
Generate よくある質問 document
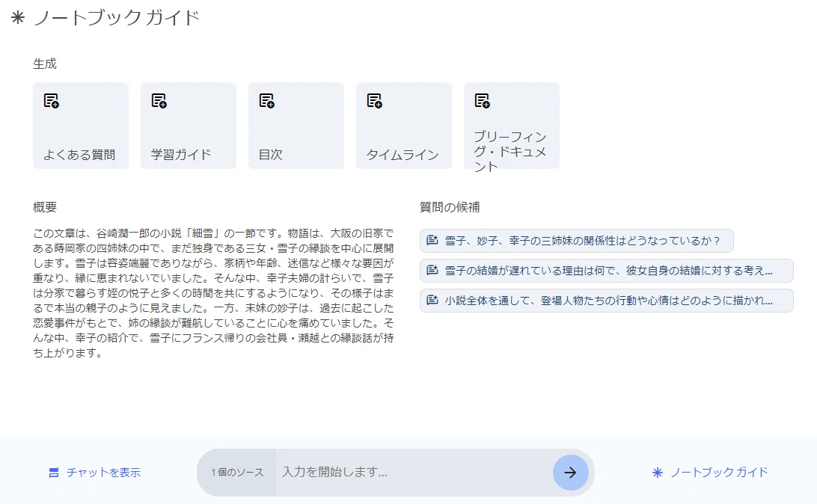81,126
